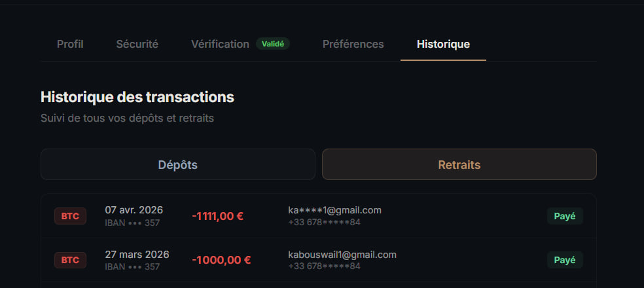Click the masked email ka****1@gmail.com
This screenshot has width=644, height=288.
pos(334,210)
